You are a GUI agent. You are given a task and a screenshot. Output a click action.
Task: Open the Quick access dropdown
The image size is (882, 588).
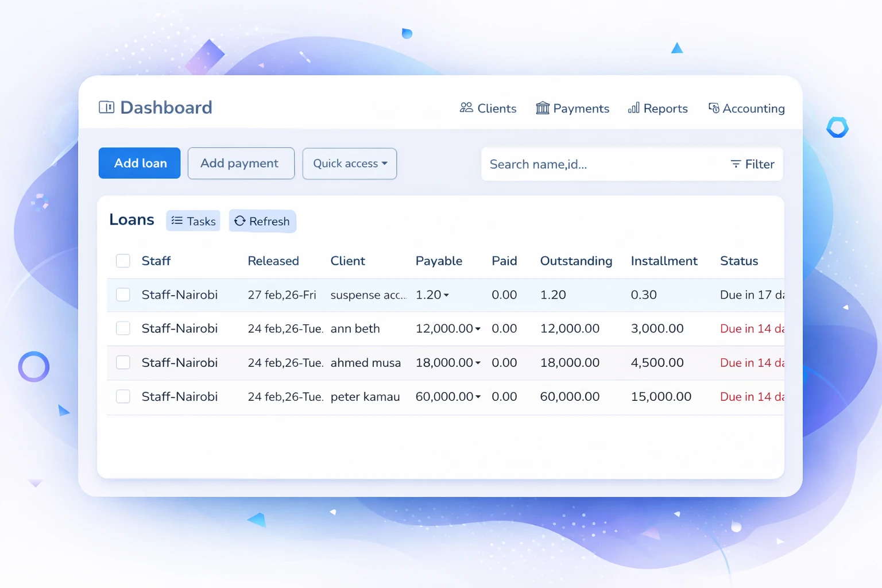[349, 164]
